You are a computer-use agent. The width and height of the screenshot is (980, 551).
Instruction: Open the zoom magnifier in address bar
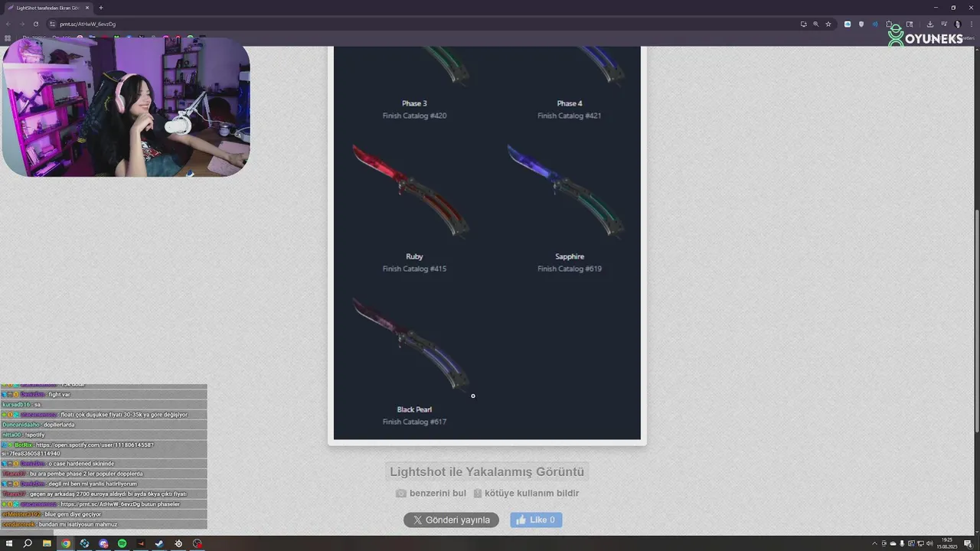[815, 24]
